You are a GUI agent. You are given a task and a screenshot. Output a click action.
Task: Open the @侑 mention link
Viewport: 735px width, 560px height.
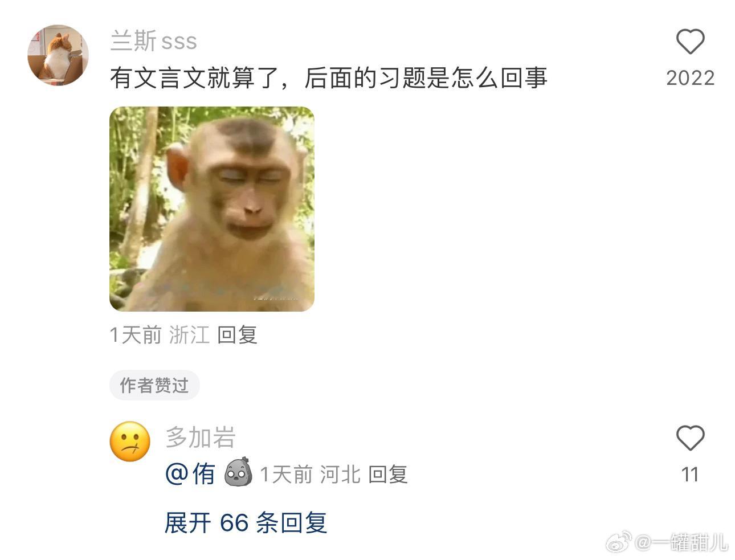(x=190, y=473)
